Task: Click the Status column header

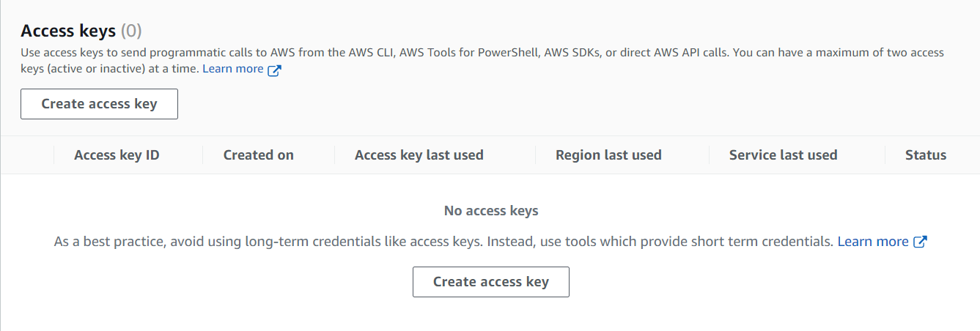Action: point(925,155)
